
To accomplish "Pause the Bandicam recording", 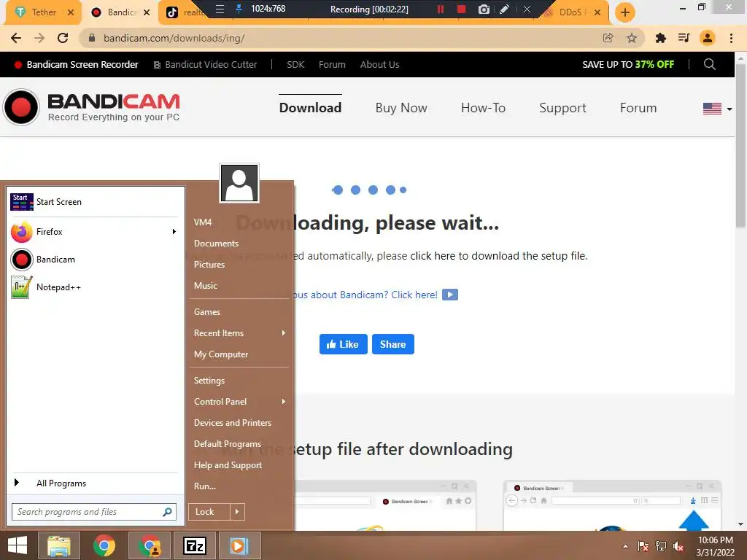I will click(x=440, y=9).
